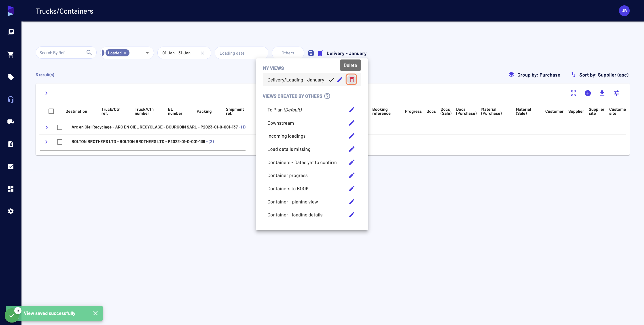
Task: Open Group by: Purchase selector
Action: click(534, 75)
